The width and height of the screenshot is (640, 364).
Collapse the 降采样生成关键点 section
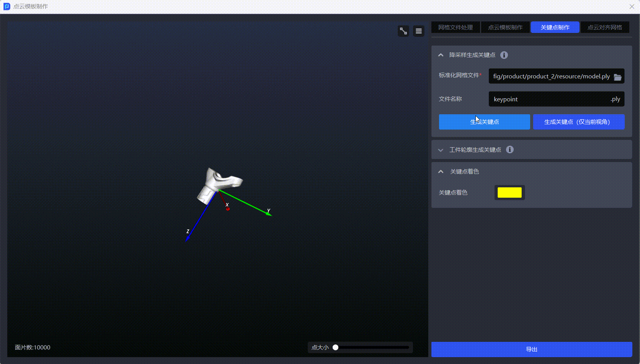441,55
